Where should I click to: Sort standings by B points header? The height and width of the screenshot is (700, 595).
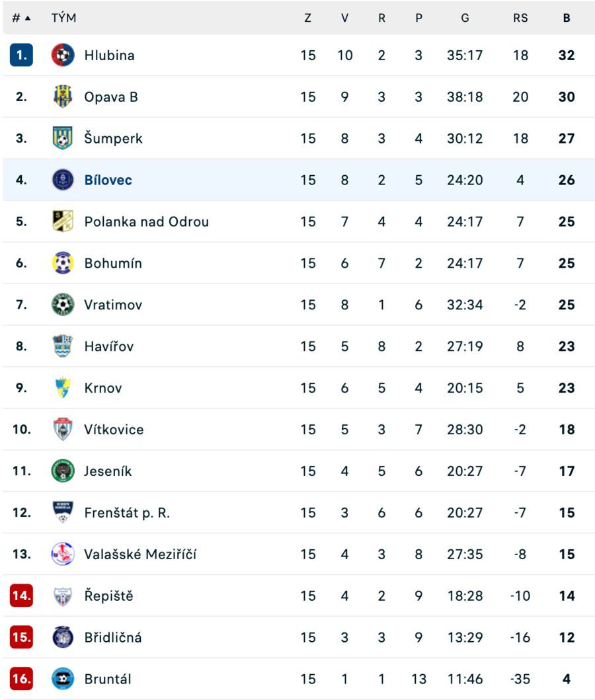tap(567, 18)
